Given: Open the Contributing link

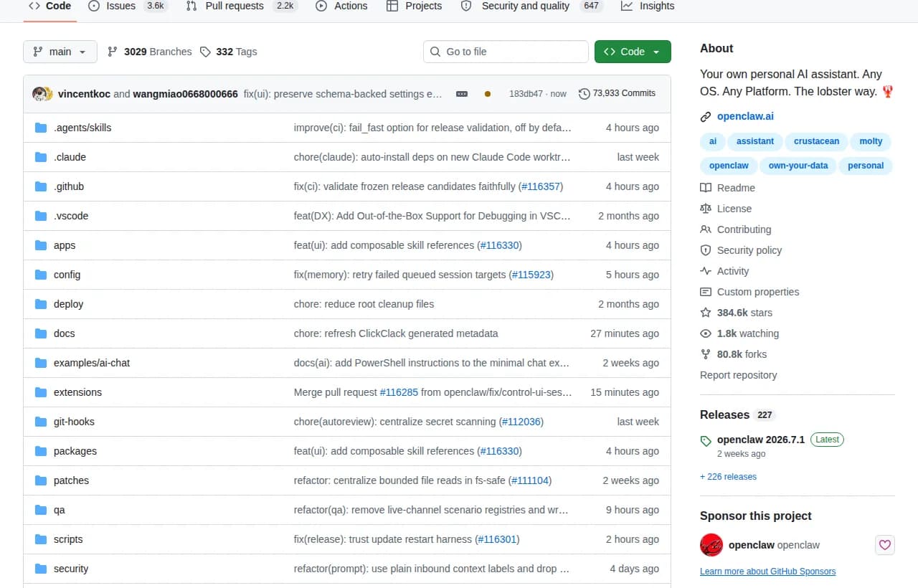Looking at the screenshot, I should 736,229.
